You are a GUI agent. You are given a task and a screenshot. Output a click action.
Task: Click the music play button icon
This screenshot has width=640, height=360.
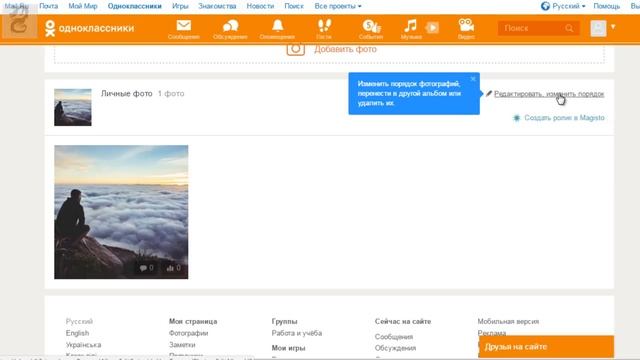(x=432, y=28)
